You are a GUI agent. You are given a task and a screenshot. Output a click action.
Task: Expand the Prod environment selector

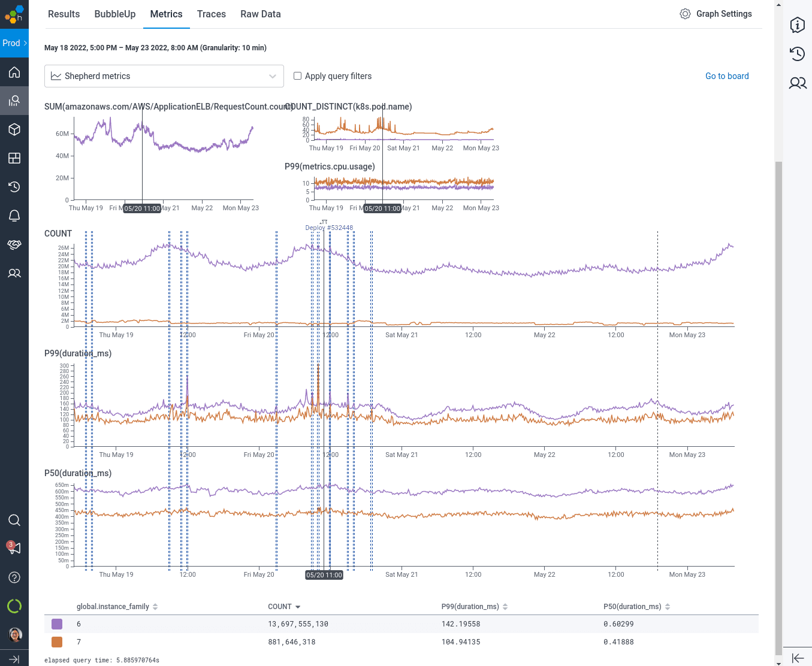(14, 43)
